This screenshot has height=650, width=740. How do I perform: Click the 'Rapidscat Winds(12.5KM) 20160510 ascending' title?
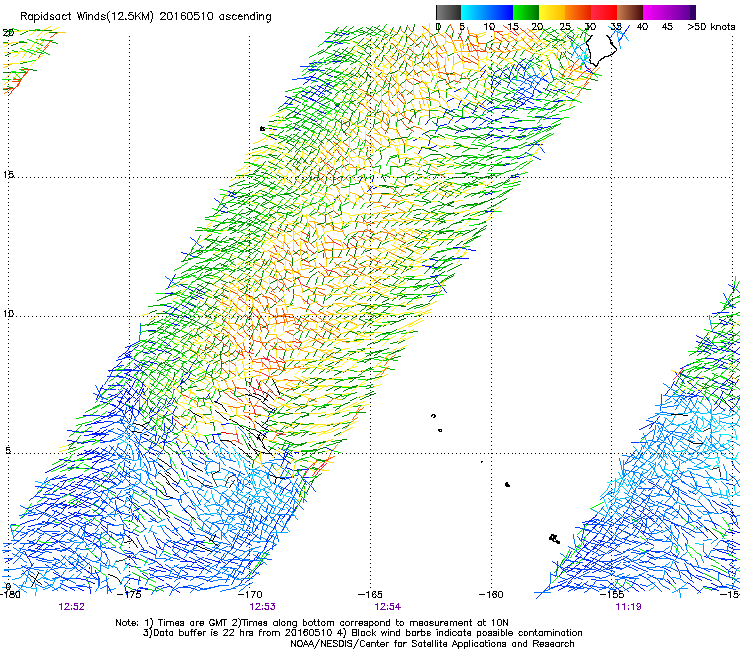[x=146, y=17]
